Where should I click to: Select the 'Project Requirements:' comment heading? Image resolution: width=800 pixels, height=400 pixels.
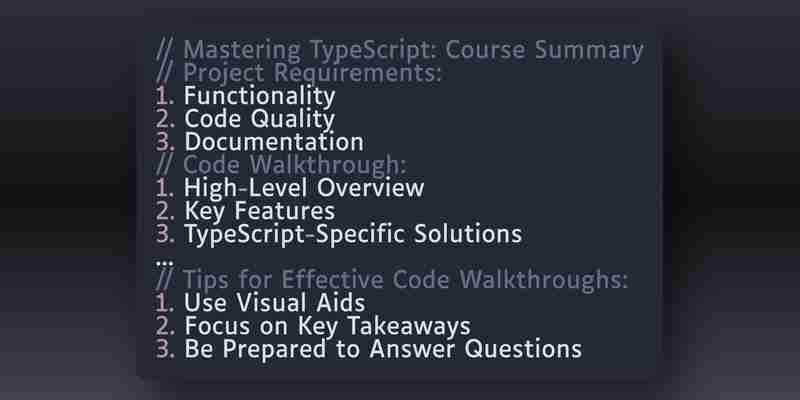299,73
